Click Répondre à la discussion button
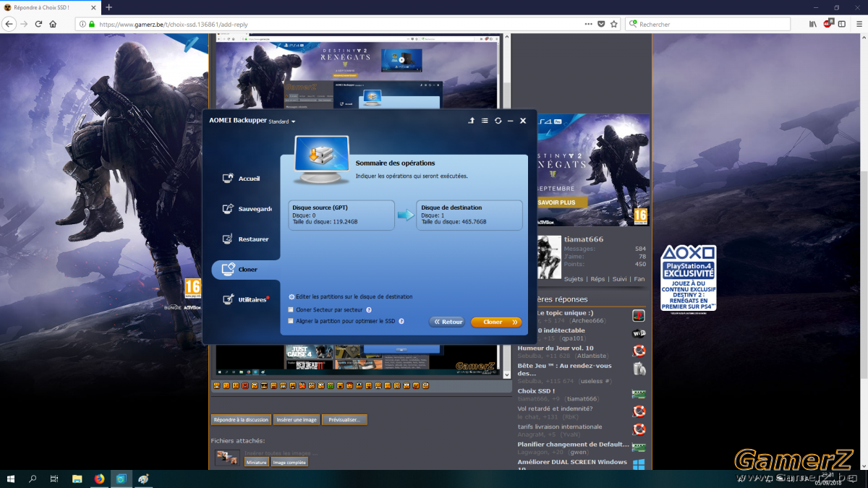 [x=241, y=419]
